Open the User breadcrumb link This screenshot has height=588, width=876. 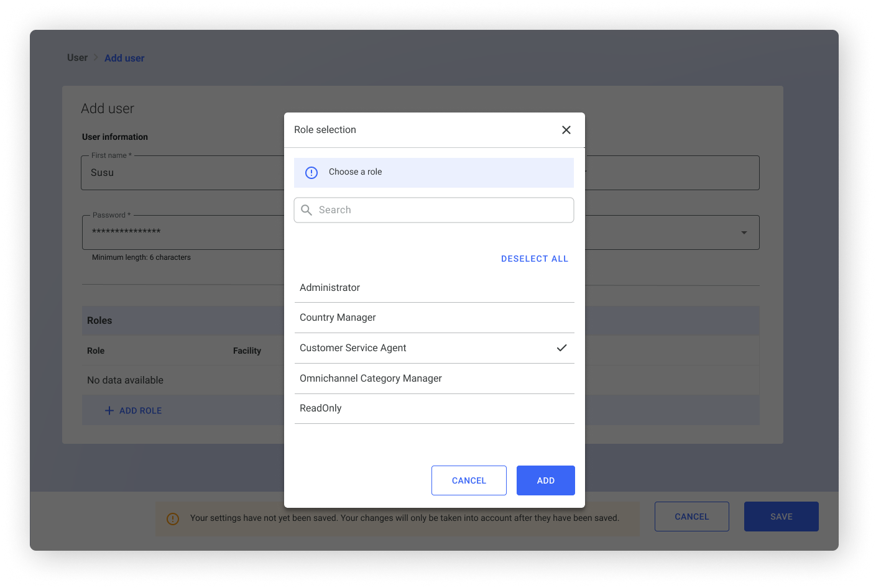pos(77,58)
